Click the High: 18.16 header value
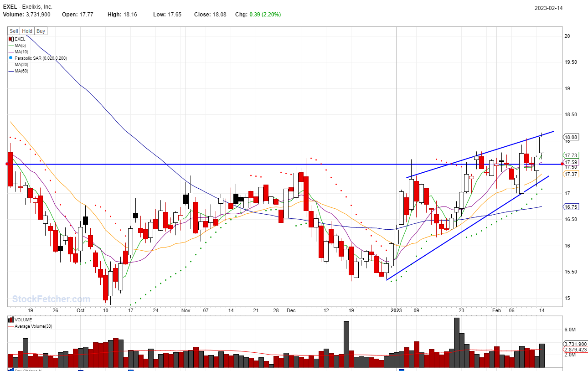Image resolution: width=588 pixels, height=371 pixels. 121,15
